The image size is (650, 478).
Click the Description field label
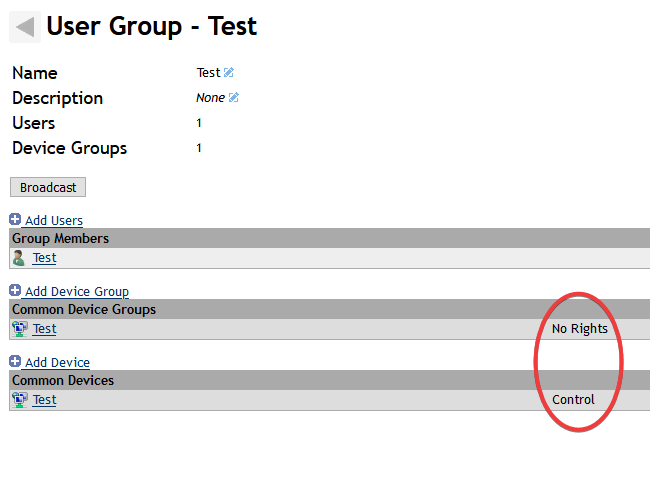tap(58, 98)
